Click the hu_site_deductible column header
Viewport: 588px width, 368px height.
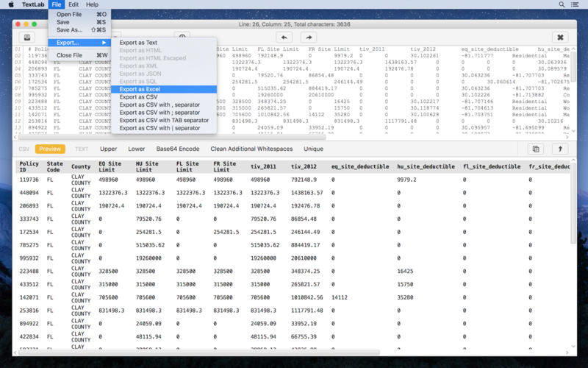click(x=426, y=166)
